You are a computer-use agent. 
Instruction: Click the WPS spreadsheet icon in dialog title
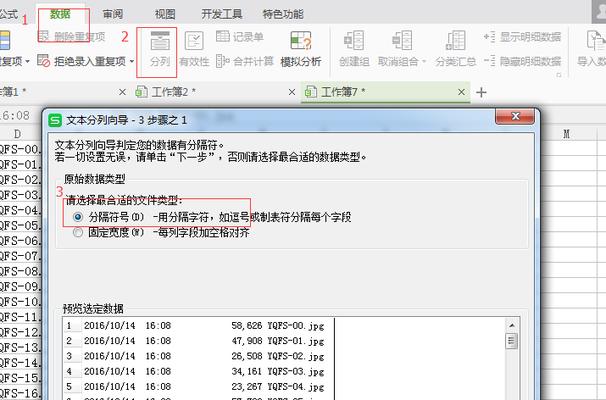click(x=55, y=120)
